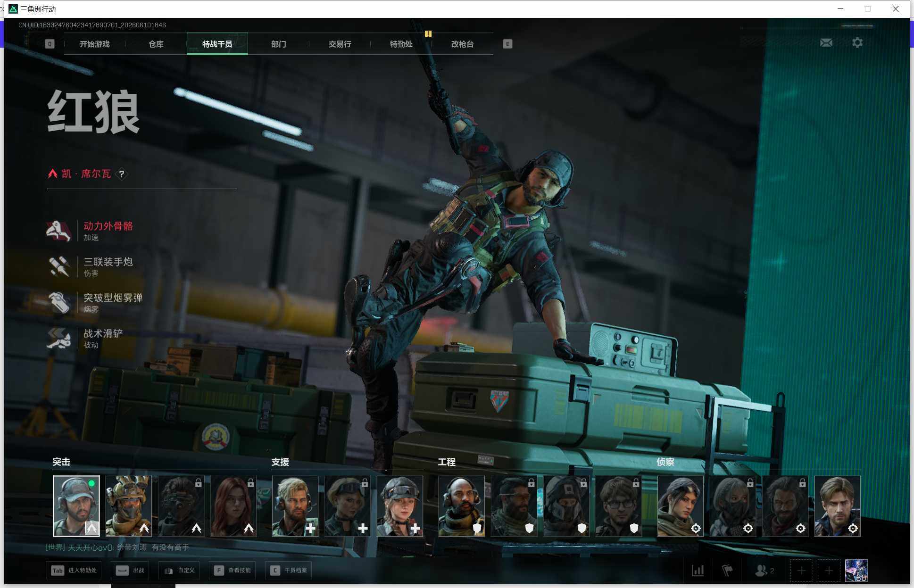Select the 动力外骨骼 skill icon

(x=58, y=231)
